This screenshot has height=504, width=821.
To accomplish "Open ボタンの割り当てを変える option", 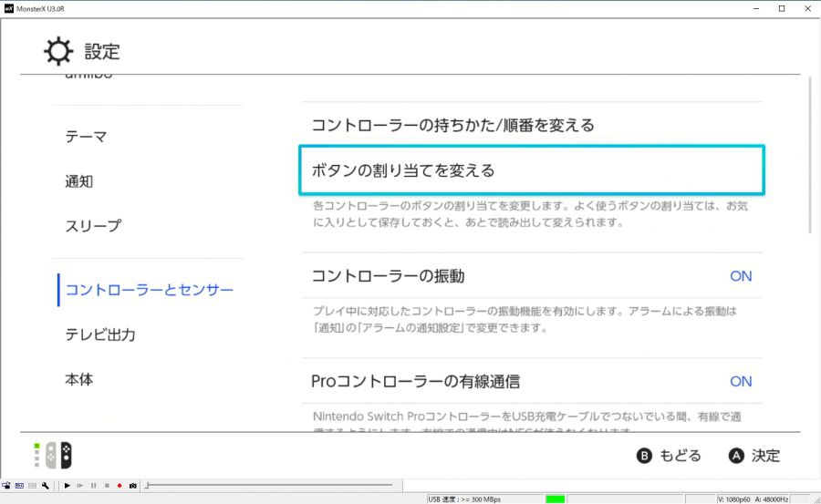I will click(532, 170).
